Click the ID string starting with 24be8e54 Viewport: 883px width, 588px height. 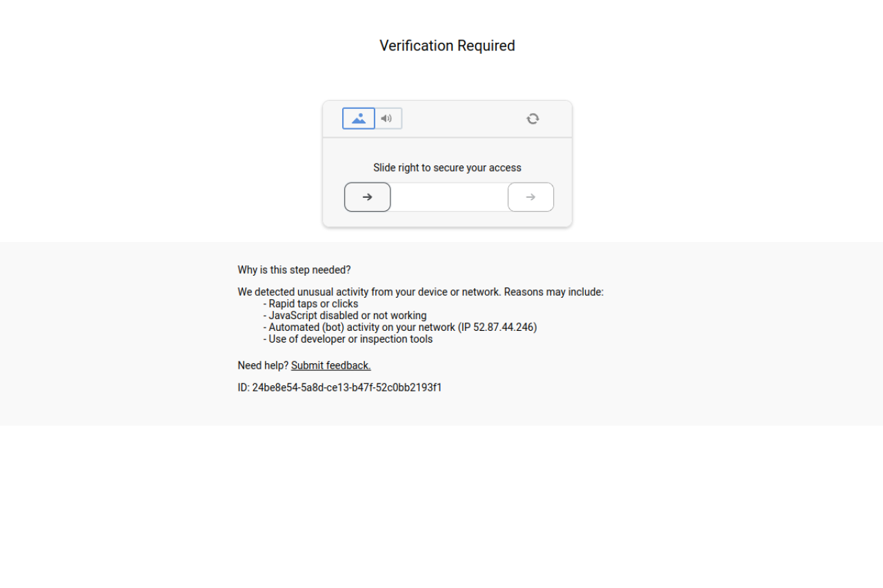tap(339, 387)
